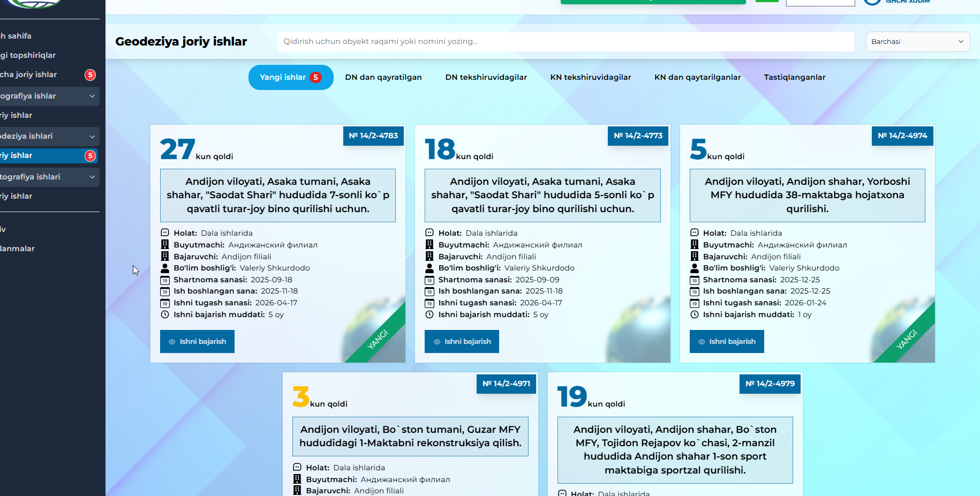Click the Shartnoma sanasi calendar icon in card 14/2-4773

point(429,280)
